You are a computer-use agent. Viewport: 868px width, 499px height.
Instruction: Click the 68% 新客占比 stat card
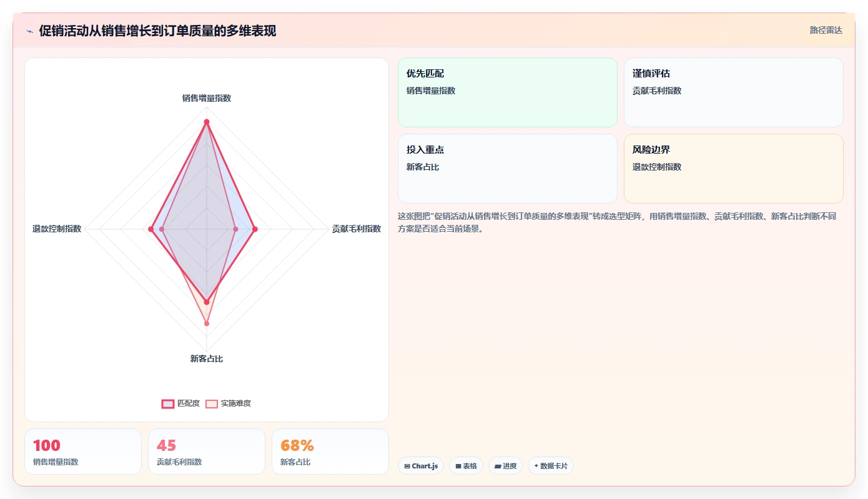330,452
